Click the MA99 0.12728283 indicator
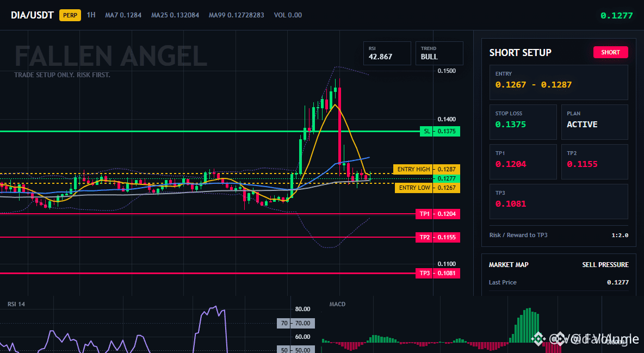644x353 pixels. point(236,15)
